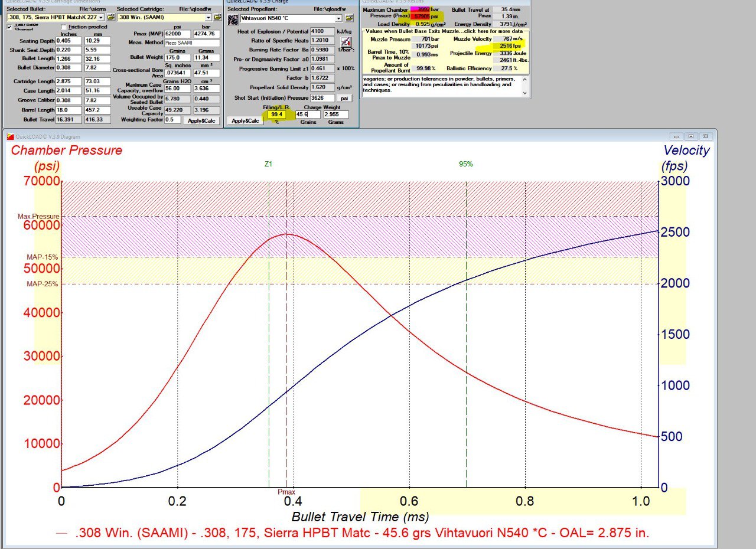Click Apply&Calc in the Charge window
Viewport: 756px width, 549px height.
(246, 120)
